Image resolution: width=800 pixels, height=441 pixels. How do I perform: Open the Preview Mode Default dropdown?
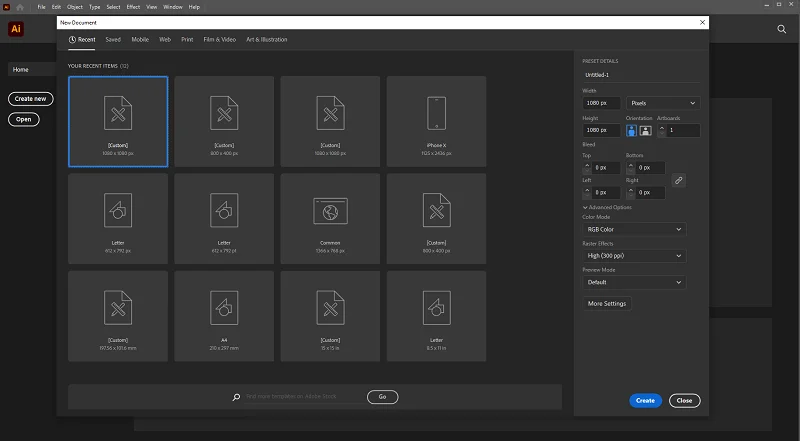[634, 282]
